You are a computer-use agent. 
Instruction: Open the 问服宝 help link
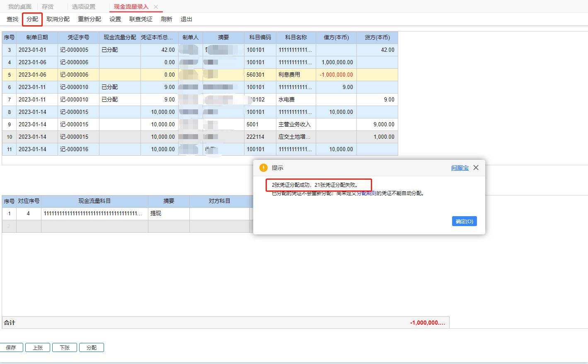[460, 168]
